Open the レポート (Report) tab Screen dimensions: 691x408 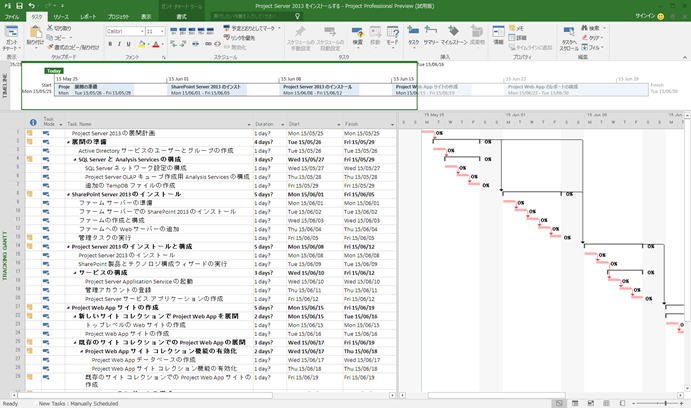tap(88, 16)
